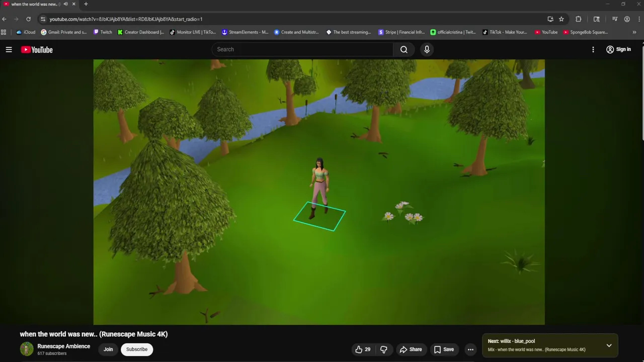Open the Stripe Financial bookmark
Screen dimensions: 644x362
[401, 32]
